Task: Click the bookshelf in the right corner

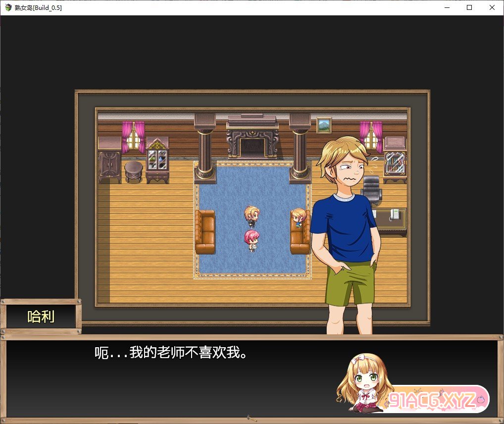Action: (x=395, y=158)
